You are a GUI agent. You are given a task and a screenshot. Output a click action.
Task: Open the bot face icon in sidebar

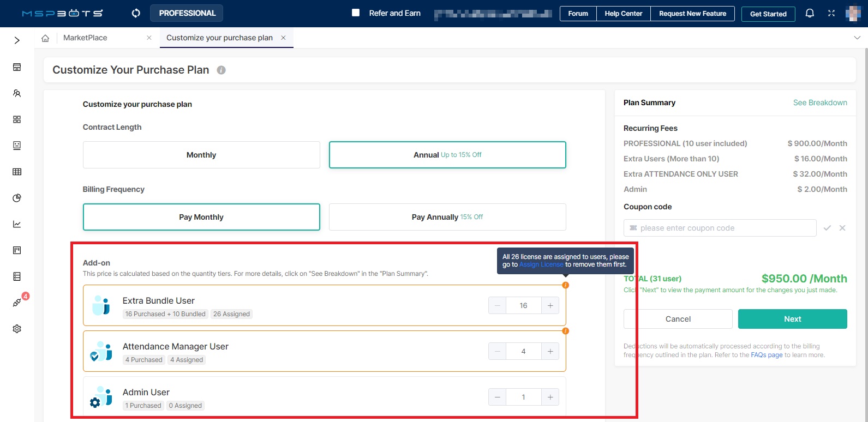click(x=17, y=146)
